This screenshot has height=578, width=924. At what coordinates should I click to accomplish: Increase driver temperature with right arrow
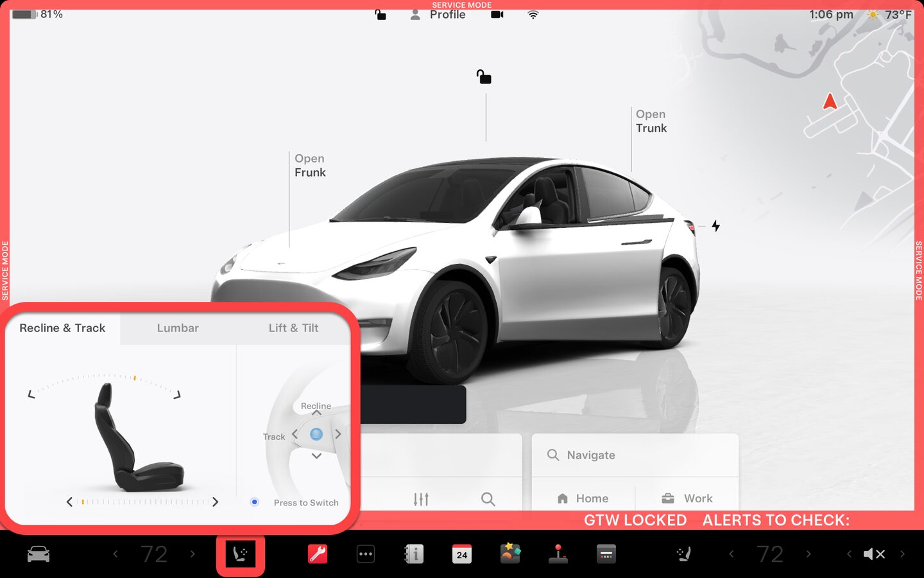193,554
